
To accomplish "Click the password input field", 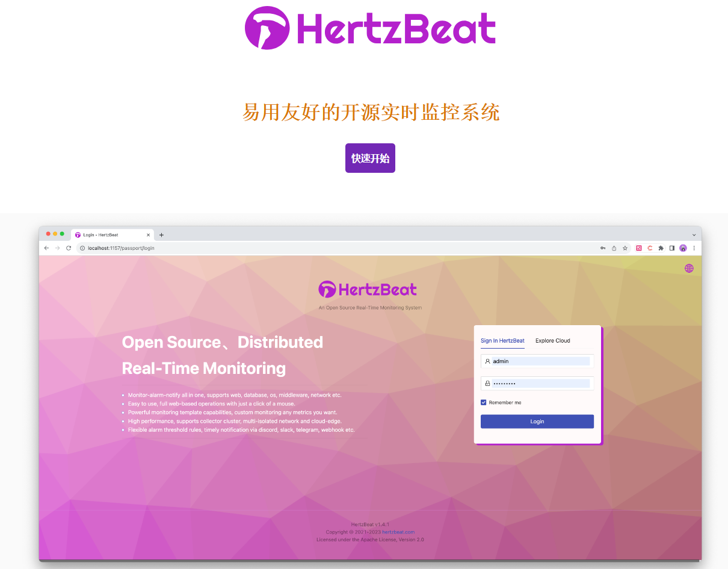I will pos(540,384).
